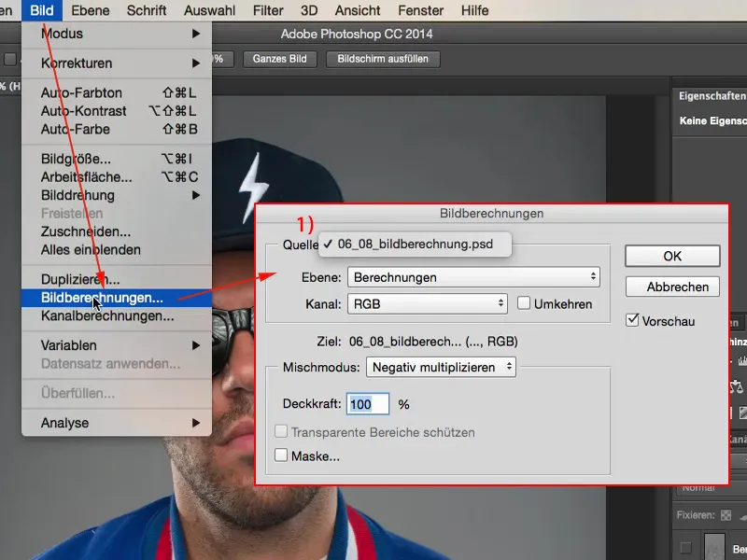The width and height of the screenshot is (747, 560).
Task: Open the Normal blend mode dropdown in Layers panel
Action: tap(712, 489)
